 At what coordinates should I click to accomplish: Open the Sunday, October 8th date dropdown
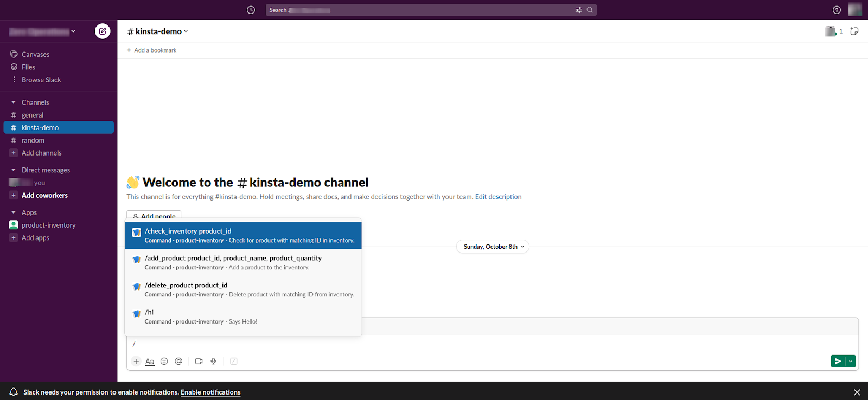click(x=493, y=247)
